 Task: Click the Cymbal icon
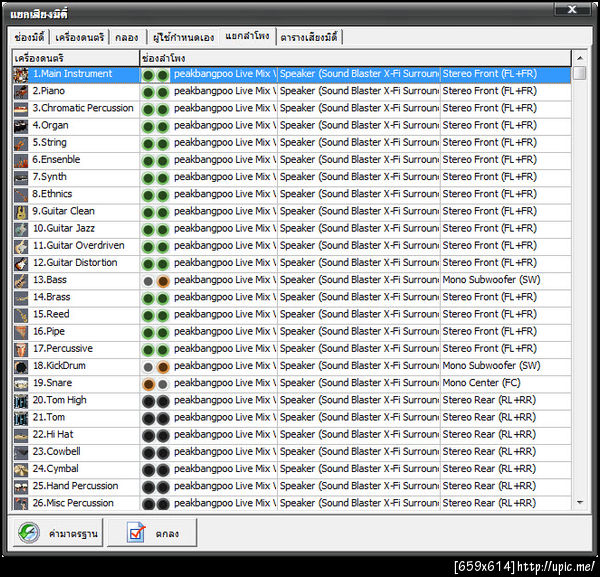(x=21, y=469)
